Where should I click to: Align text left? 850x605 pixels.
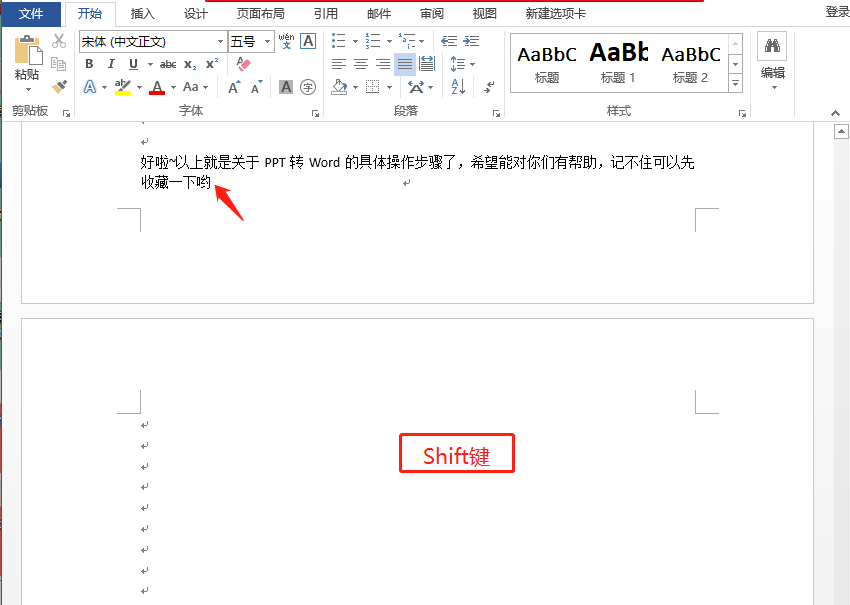339,65
